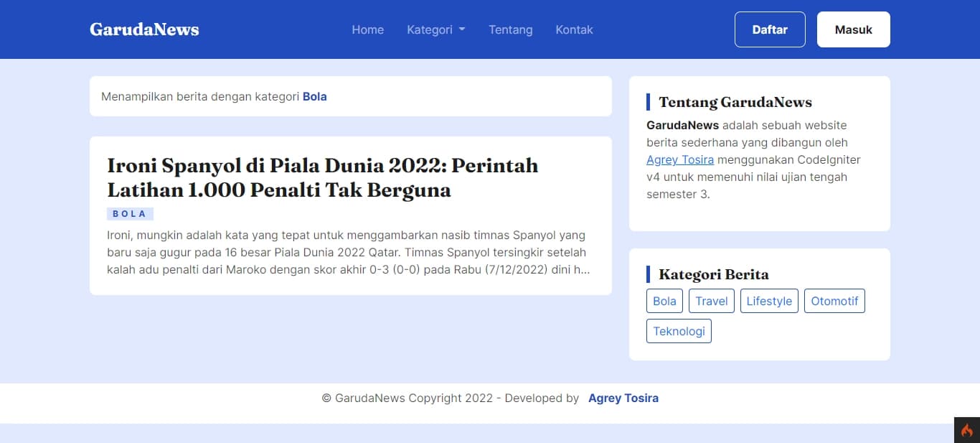
Task: Select the Bola category tag in sidebar
Action: 664,301
